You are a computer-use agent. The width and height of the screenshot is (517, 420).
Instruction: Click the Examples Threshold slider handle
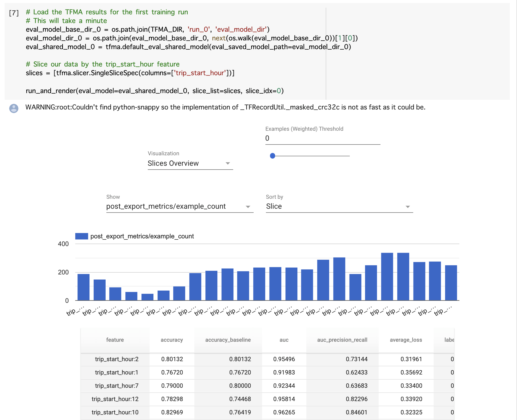(x=273, y=156)
